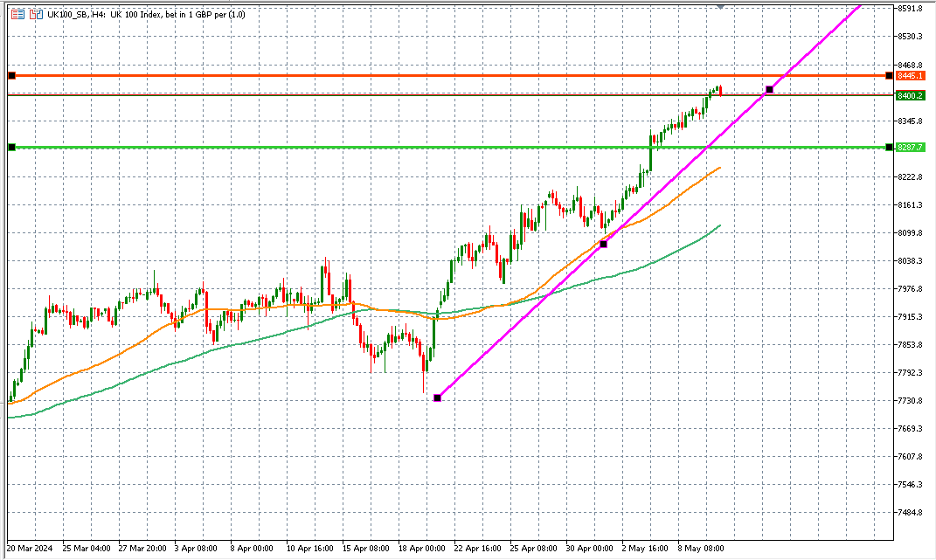
Task: Click the magenta trendline's middle anchor point
Action: 603,244
